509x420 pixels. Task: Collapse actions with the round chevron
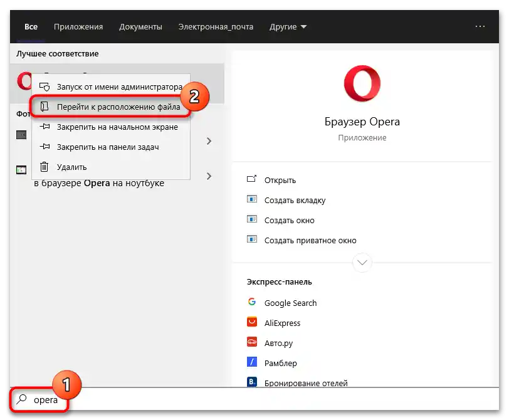tap(362, 262)
